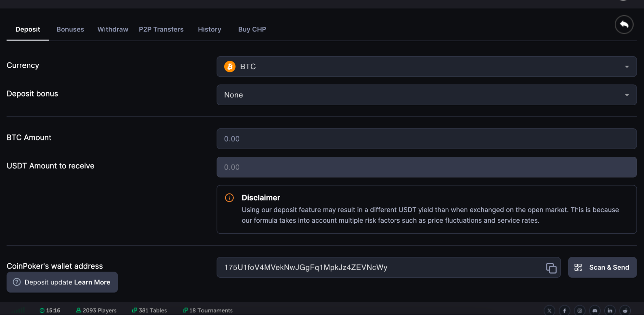The height and width of the screenshot is (315, 644).
Task: Click the Deposit bonus label
Action: click(32, 94)
